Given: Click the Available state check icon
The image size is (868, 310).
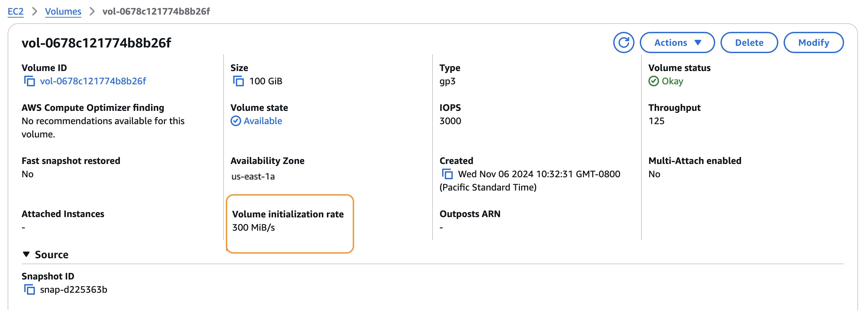Looking at the screenshot, I should 236,121.
